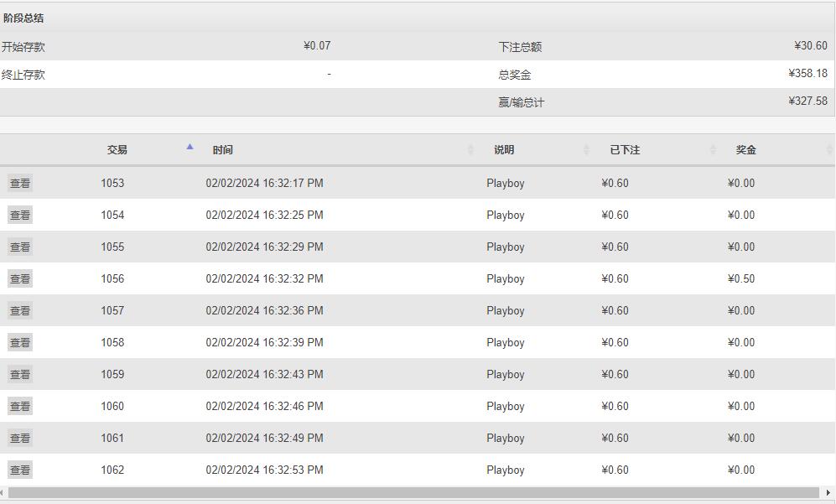The height and width of the screenshot is (504, 836).
Task: Toggle sort icon on 已下注 column
Action: pos(713,149)
